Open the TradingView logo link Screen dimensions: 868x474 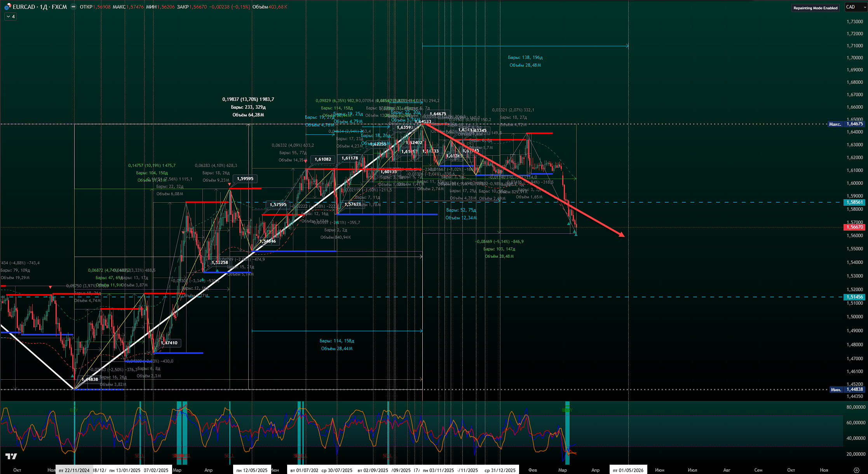(11, 456)
